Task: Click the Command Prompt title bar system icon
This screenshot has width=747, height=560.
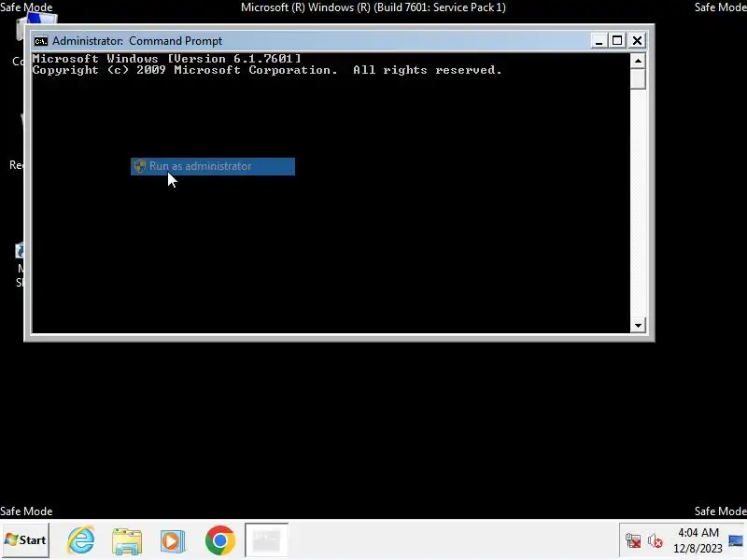Action: coord(41,41)
